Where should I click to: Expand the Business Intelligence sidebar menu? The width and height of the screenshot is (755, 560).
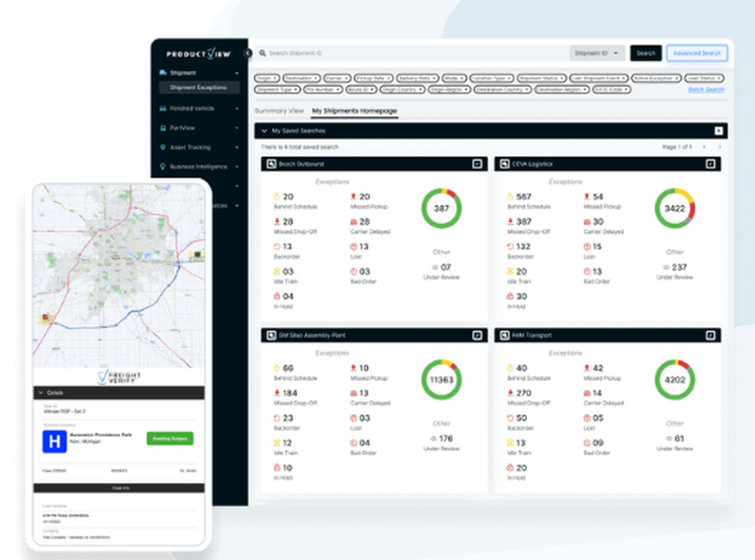pos(237,167)
